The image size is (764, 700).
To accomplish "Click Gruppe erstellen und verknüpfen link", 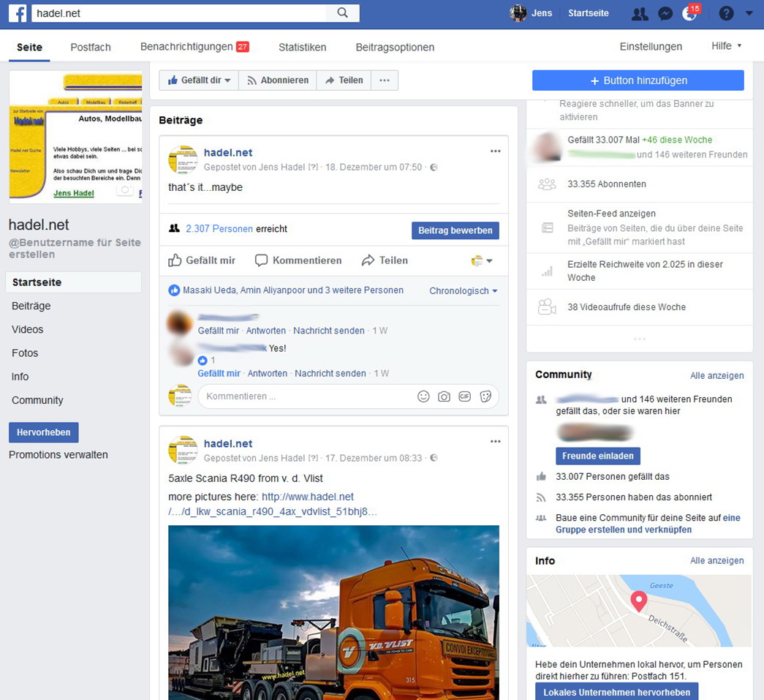I will pos(623,530).
